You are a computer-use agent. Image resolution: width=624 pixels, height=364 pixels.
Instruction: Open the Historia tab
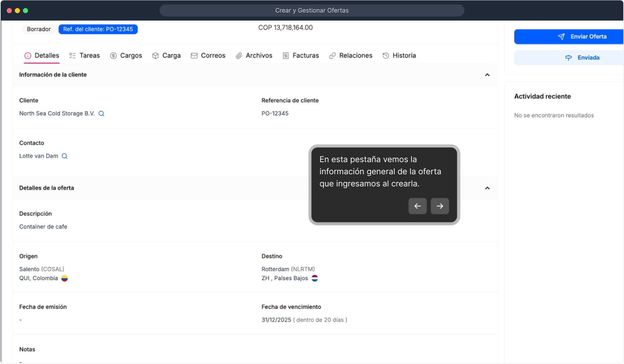pos(399,56)
